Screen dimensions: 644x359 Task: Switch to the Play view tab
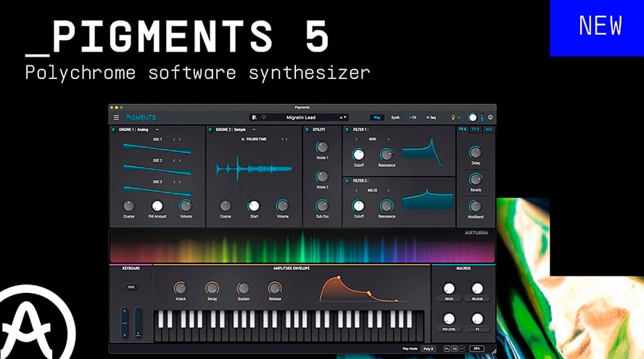tap(376, 117)
